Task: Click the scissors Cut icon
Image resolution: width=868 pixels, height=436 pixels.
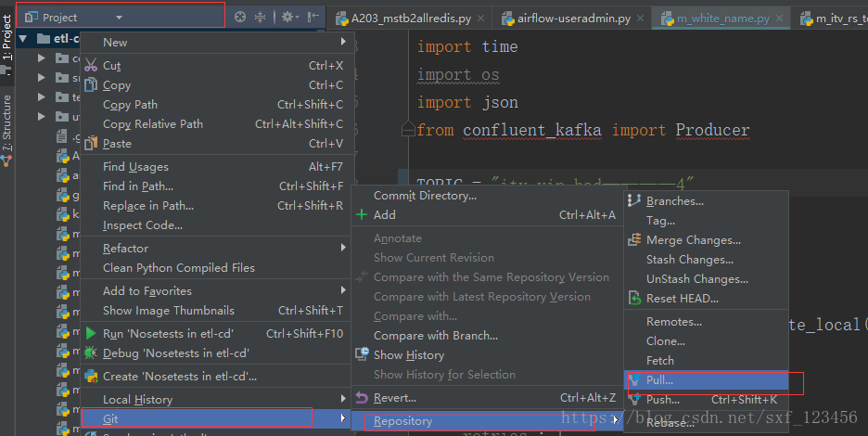Action: [91, 65]
